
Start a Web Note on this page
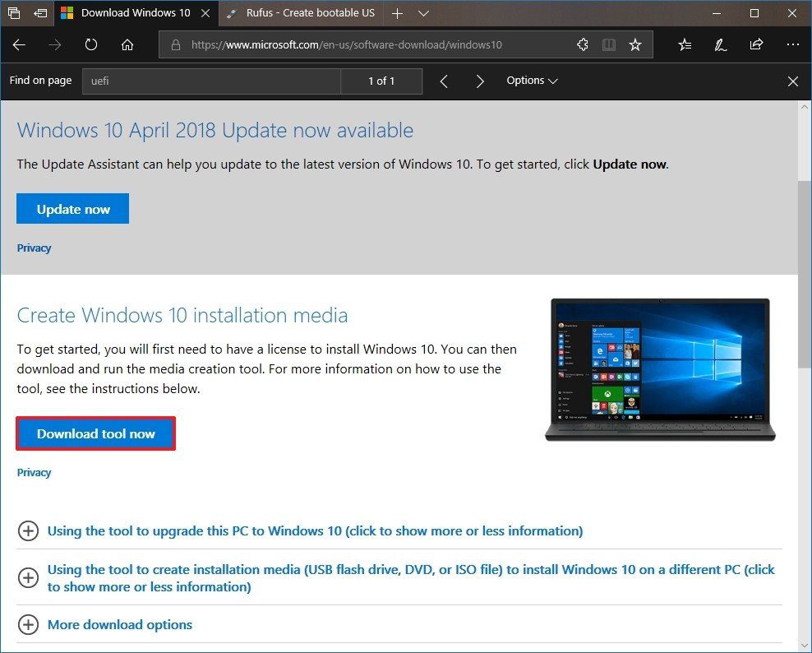[x=721, y=45]
